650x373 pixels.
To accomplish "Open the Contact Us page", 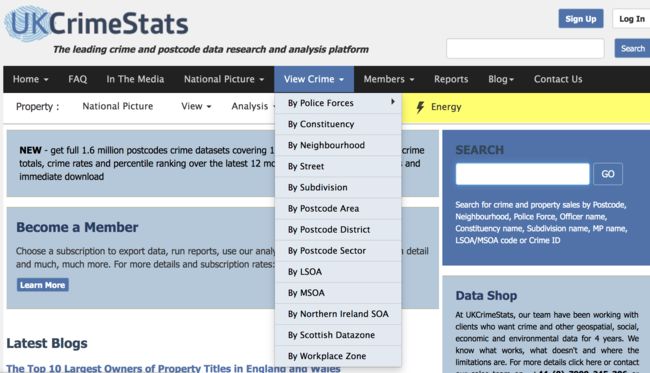I will pos(558,79).
